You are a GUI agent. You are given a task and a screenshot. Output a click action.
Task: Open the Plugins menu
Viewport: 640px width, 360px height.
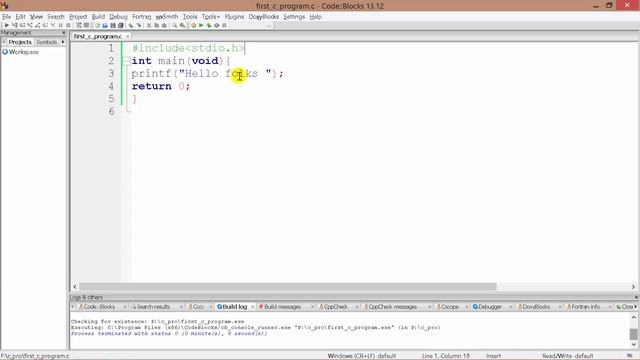coord(234,17)
